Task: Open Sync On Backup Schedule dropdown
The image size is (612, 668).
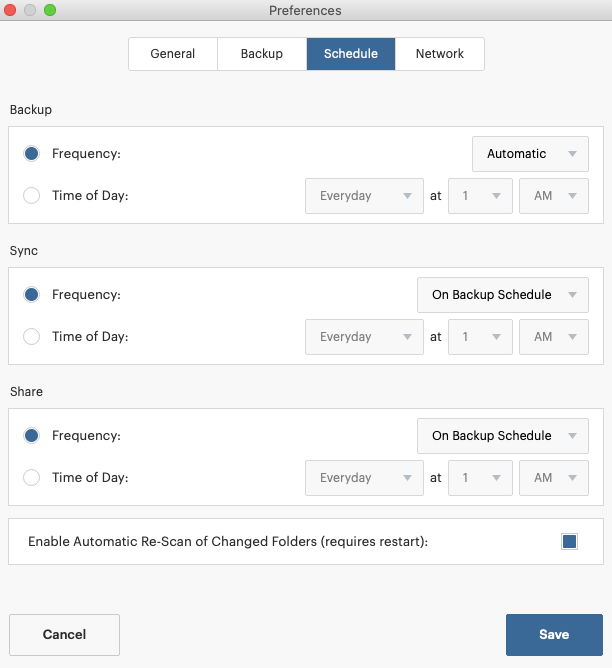Action: (x=503, y=295)
